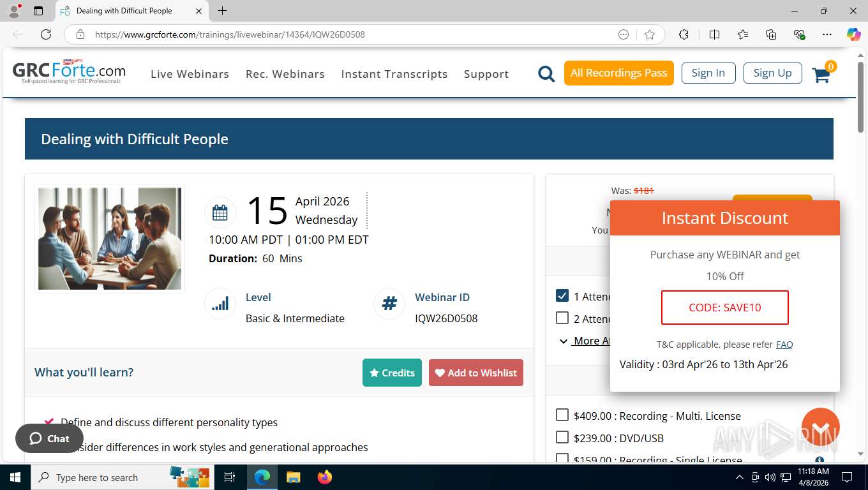Click the Sign Up button
Viewport: 868px width, 490px height.
click(x=772, y=73)
